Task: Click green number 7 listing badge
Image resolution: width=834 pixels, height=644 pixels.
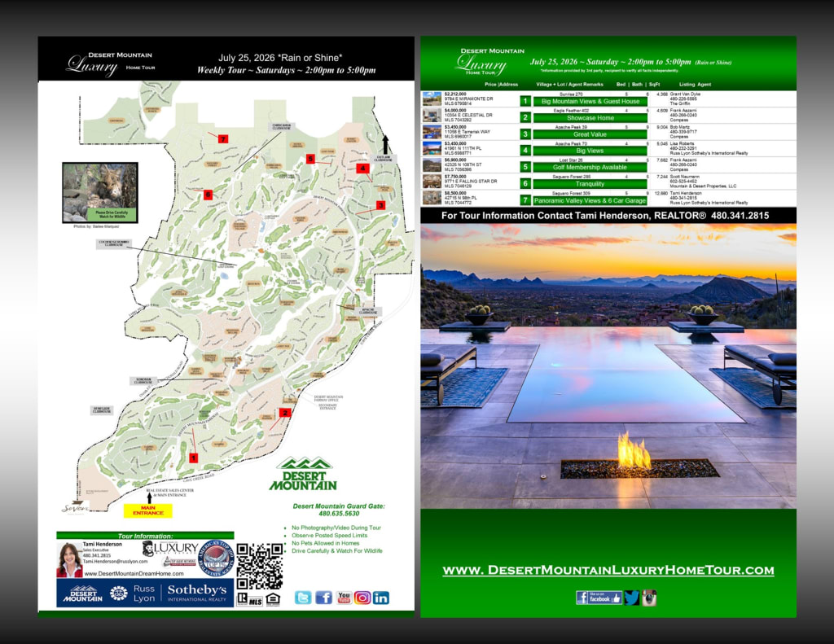Action: pyautogui.click(x=525, y=200)
